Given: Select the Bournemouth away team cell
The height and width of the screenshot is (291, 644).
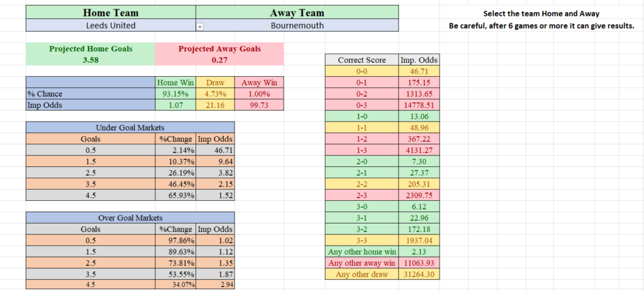Looking at the screenshot, I should pyautogui.click(x=297, y=26).
